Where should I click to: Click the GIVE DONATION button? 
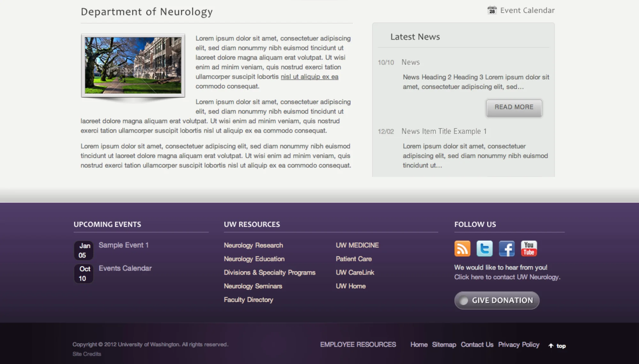[497, 300]
